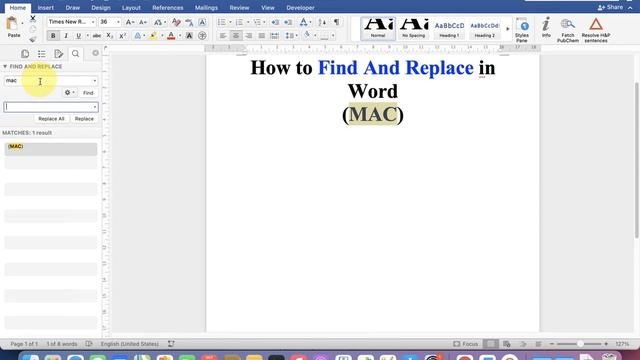Click the multilevel list icon

pos(257,22)
